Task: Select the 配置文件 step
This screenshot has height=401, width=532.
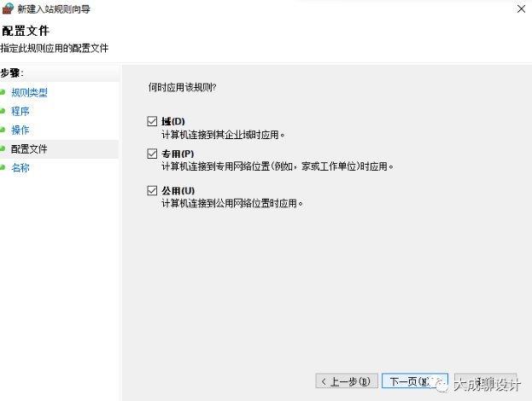Action: pyautogui.click(x=29, y=148)
